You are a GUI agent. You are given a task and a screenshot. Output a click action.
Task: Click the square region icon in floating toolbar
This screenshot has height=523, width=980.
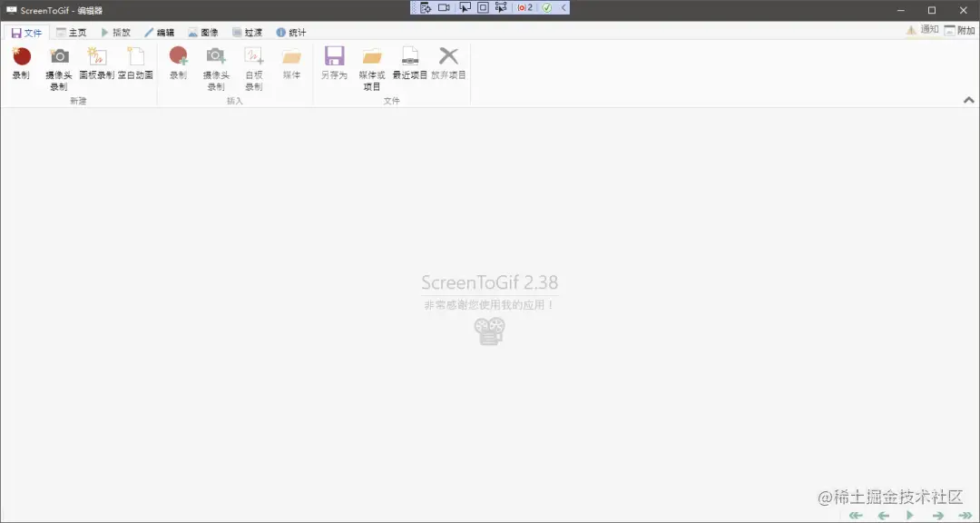point(483,7)
